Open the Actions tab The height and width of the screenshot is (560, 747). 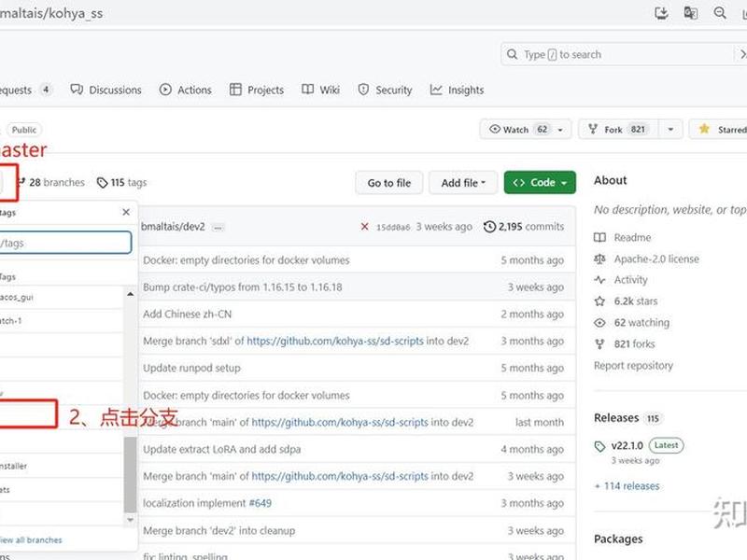pos(185,90)
